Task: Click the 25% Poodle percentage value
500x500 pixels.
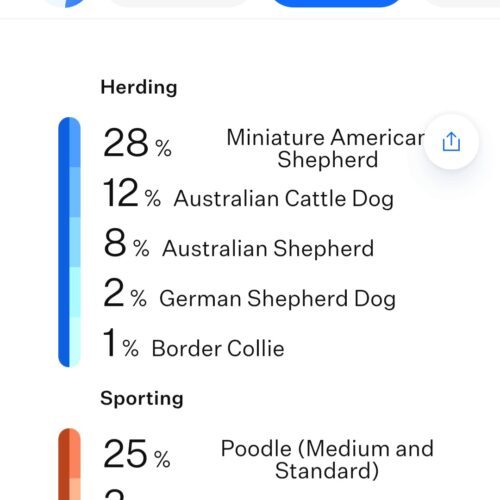Action: point(137,454)
